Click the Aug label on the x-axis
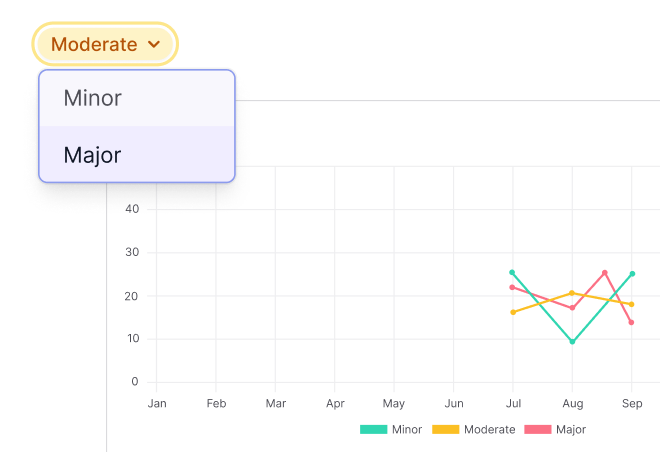This screenshot has width=660, height=452. [x=572, y=404]
